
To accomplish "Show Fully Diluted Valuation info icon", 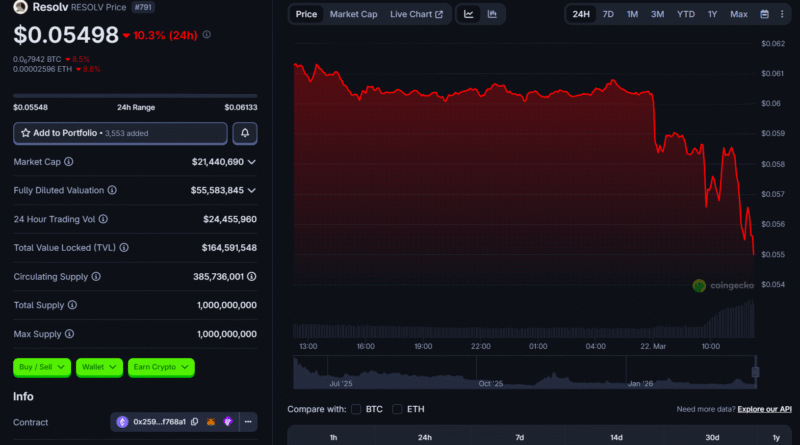I will pyautogui.click(x=112, y=190).
